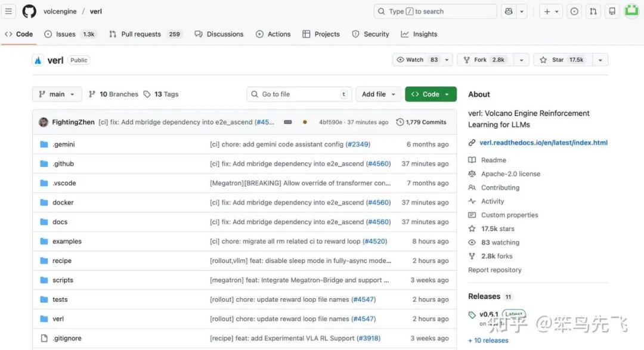Click the GitHub logo icon
The height and width of the screenshot is (350, 644).
(29, 11)
